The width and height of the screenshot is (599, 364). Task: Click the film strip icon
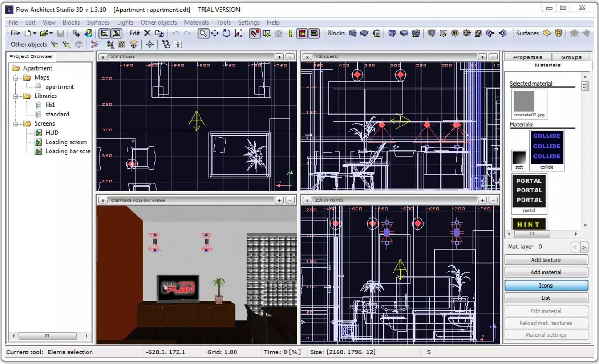point(166,45)
